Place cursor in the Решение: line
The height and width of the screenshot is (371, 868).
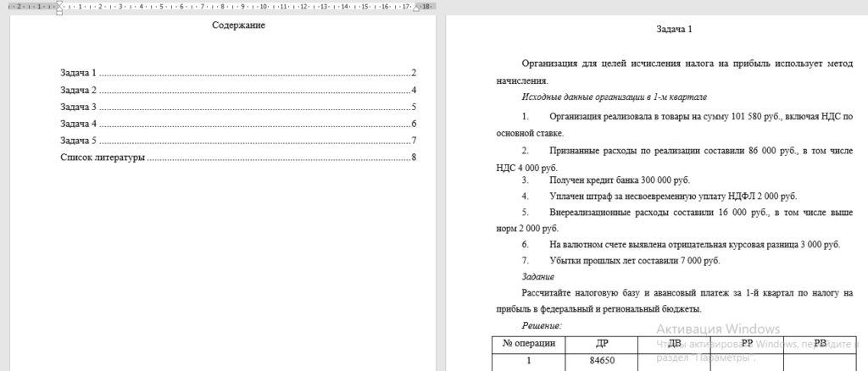pyautogui.click(x=542, y=326)
